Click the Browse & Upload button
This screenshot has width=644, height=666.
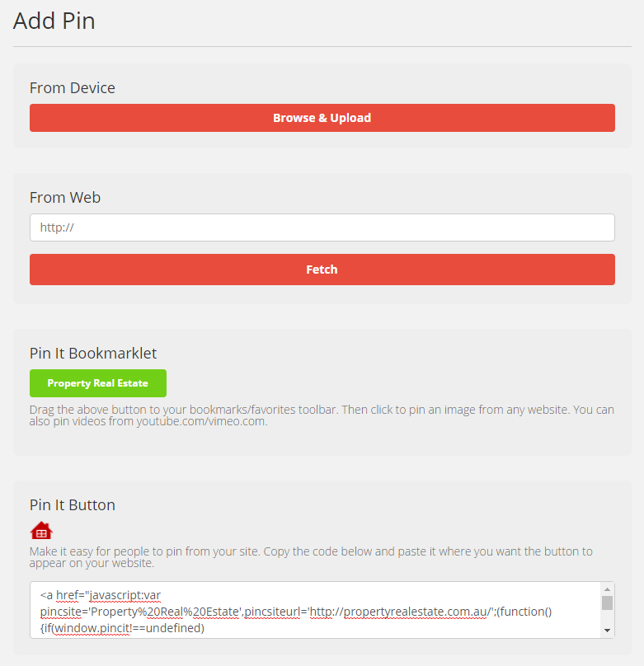click(322, 118)
